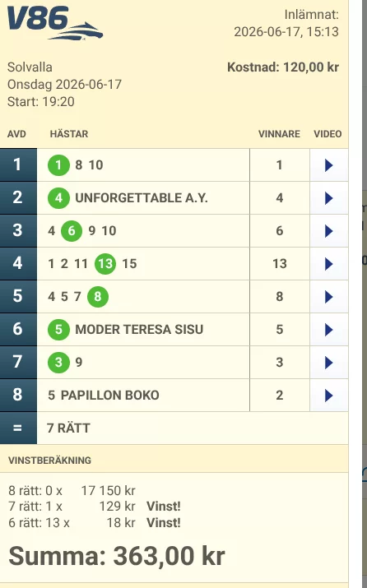
Task: Click the 7 RÄTT result row
Action: pos(174,428)
